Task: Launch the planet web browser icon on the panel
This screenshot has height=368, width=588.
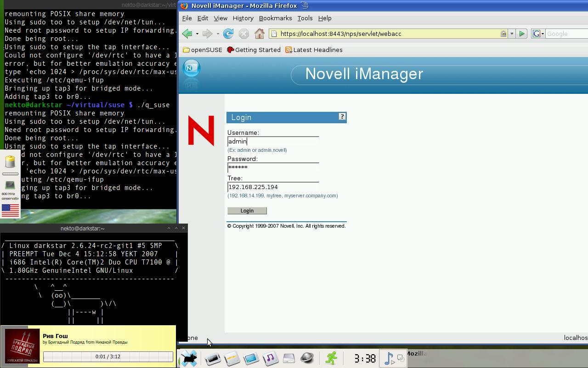Action: click(307, 358)
